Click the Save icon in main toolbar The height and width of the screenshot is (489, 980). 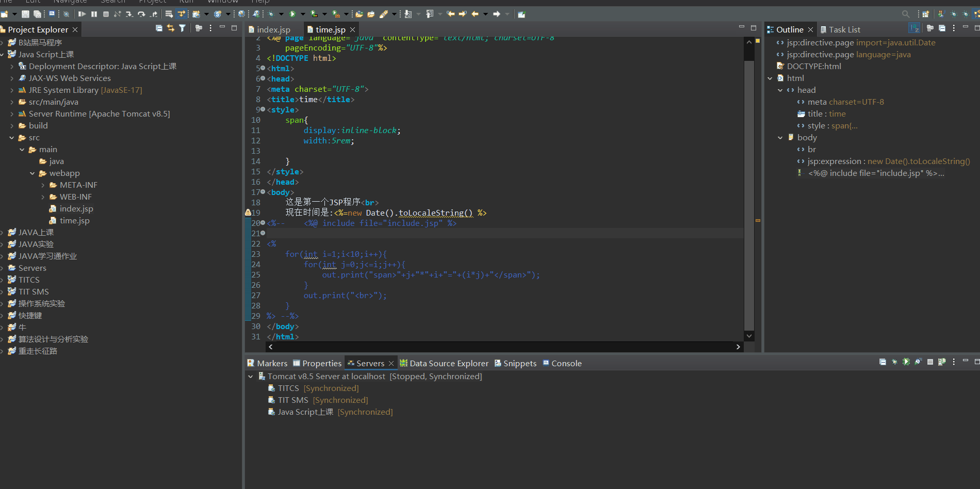point(25,14)
